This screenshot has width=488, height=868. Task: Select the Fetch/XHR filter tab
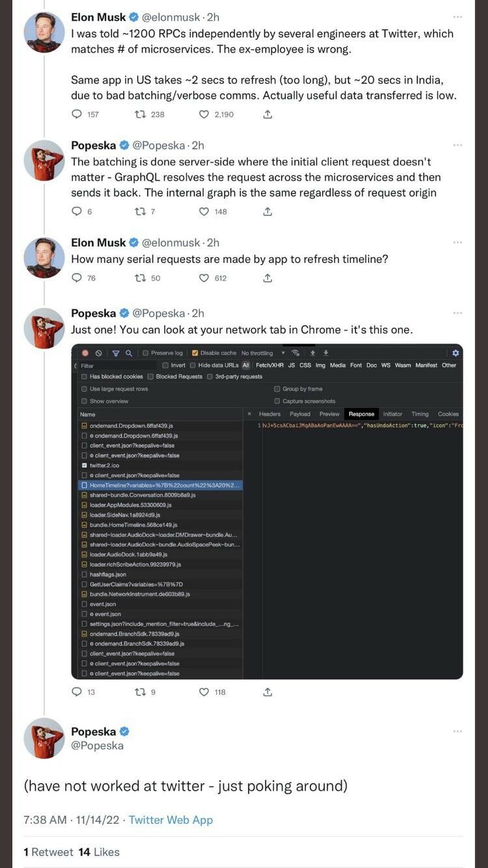click(269, 366)
